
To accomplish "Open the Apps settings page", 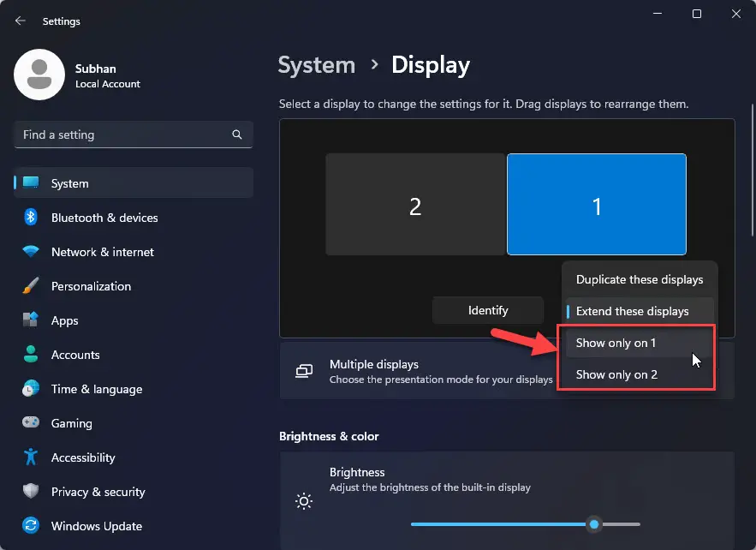I will (134, 320).
